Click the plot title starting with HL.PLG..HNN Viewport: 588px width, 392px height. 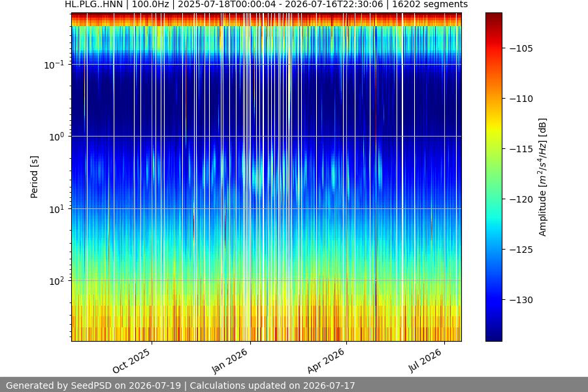click(267, 5)
